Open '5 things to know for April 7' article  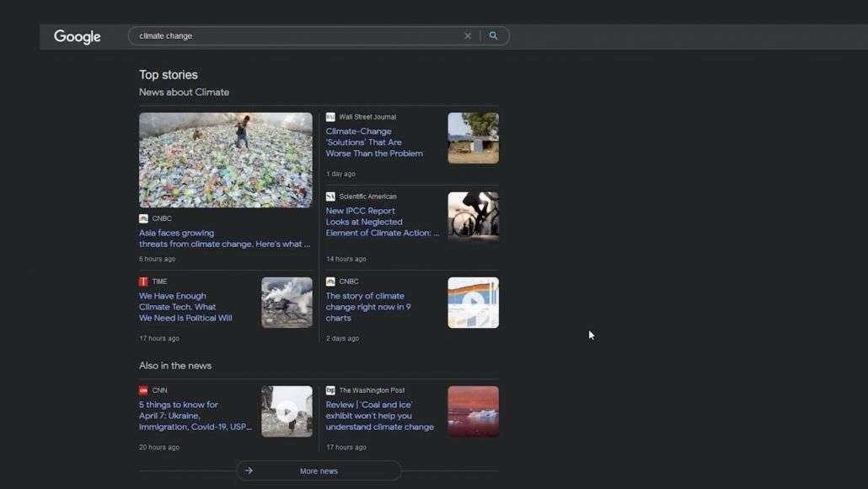(196, 416)
